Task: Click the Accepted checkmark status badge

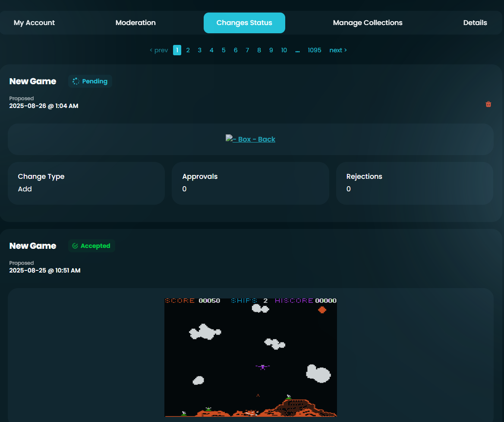Action: click(91, 246)
